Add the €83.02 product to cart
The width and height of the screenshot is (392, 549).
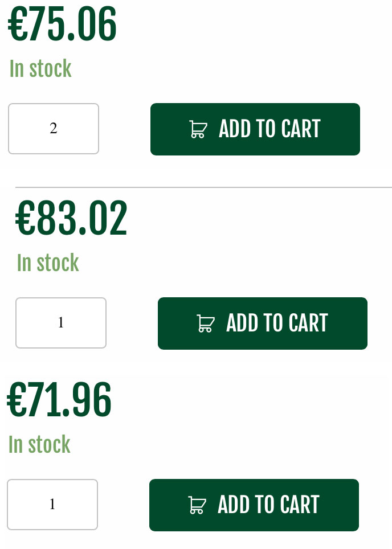pos(263,323)
